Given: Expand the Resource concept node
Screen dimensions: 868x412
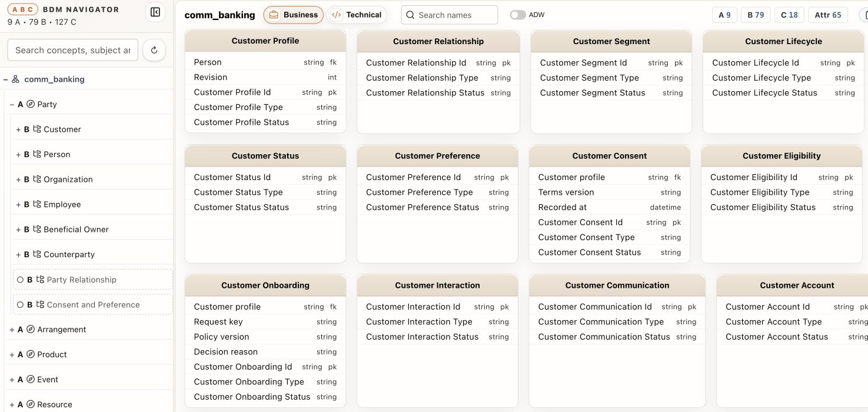Looking at the screenshot, I should point(12,404).
